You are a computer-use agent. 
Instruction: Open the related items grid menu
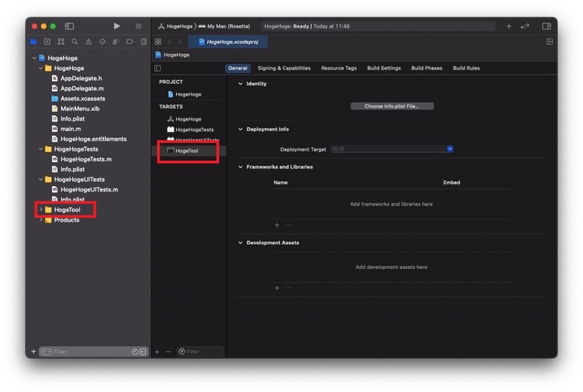click(158, 42)
